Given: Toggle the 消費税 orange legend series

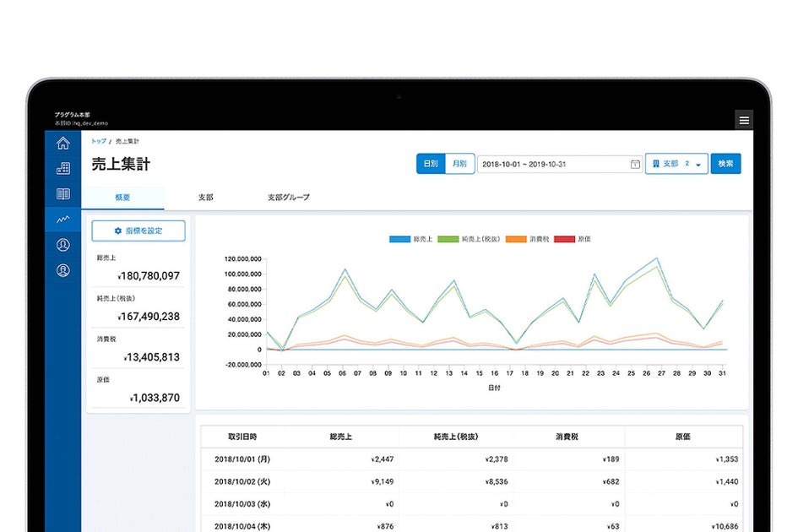Looking at the screenshot, I should (527, 239).
